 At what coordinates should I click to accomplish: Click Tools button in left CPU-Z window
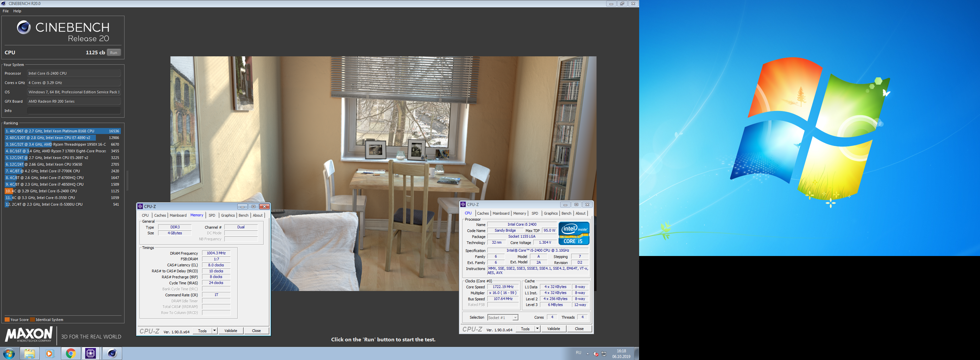202,331
